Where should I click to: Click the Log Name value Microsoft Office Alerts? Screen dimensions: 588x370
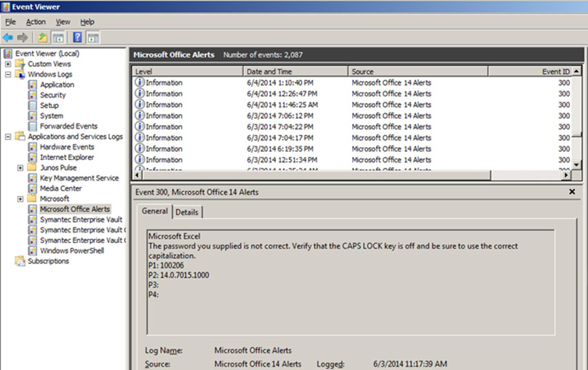click(253, 350)
